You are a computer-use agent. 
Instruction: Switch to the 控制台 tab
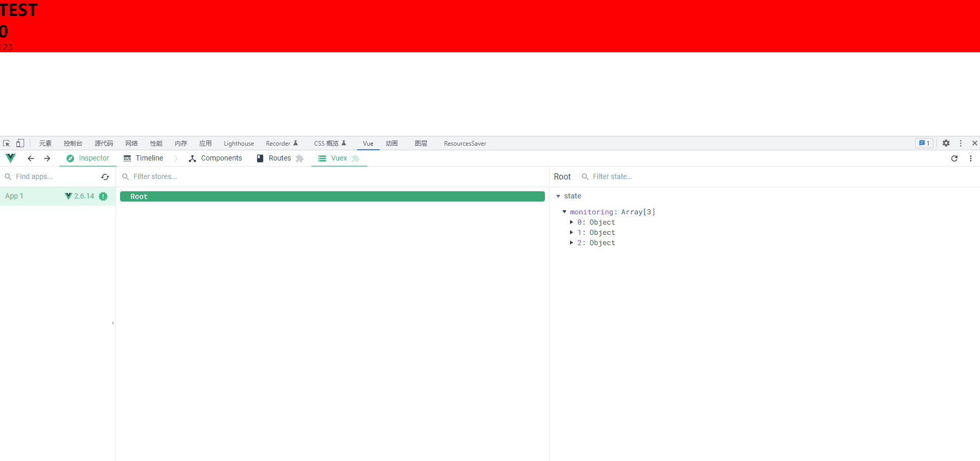coord(73,144)
